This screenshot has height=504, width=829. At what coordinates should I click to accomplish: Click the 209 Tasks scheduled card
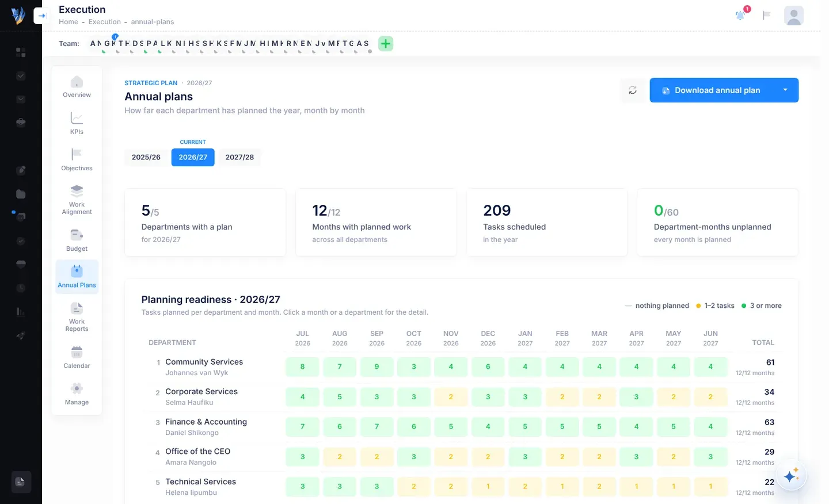[547, 222]
